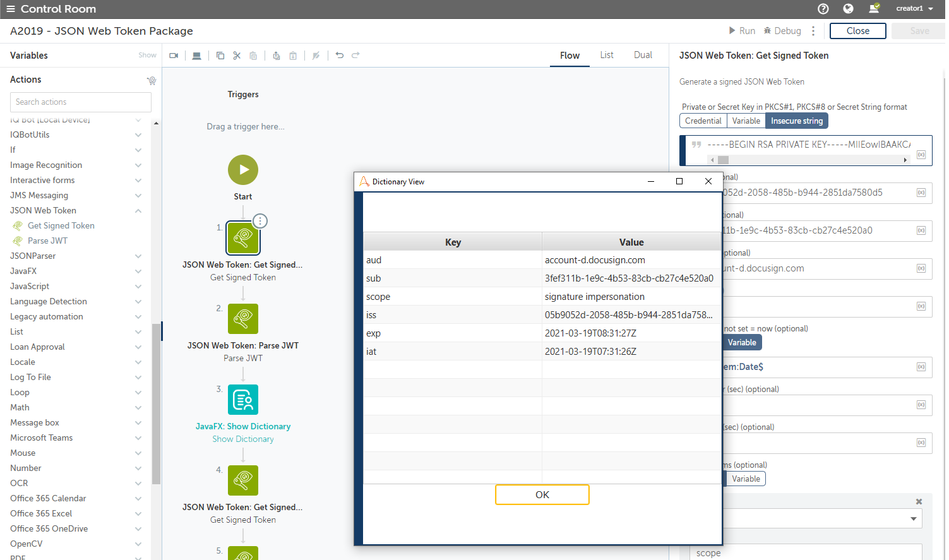Open the hamburger menu beside Control Room

click(x=10, y=9)
